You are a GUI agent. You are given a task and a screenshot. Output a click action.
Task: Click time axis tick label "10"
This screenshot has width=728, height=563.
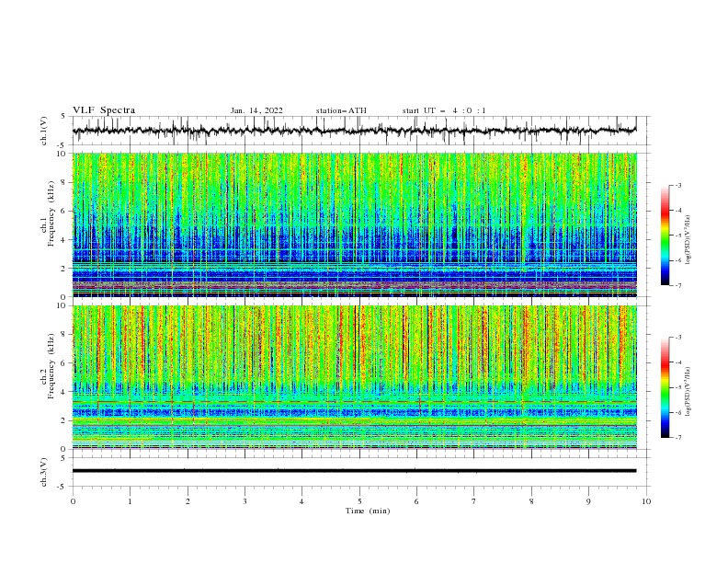point(646,501)
